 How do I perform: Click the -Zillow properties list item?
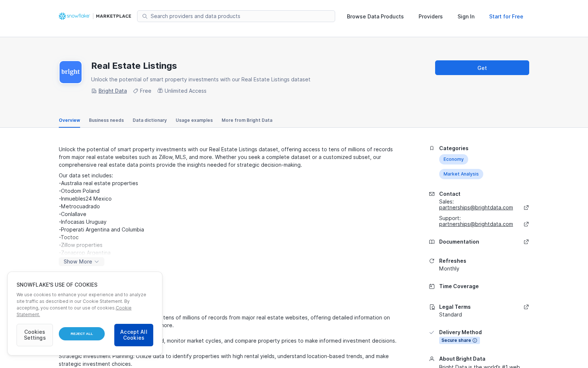coord(80,245)
